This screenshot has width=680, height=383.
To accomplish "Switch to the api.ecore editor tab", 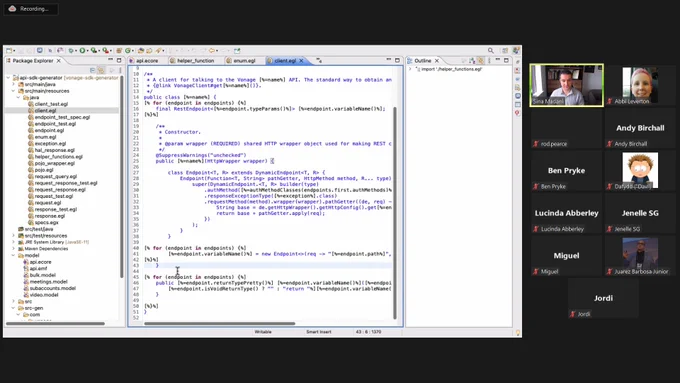I will coord(147,61).
